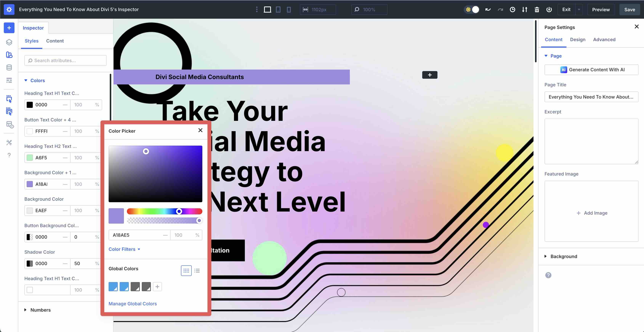The width and height of the screenshot is (644, 332).
Task: Expand the Color Filters dropdown
Action: [x=124, y=249]
